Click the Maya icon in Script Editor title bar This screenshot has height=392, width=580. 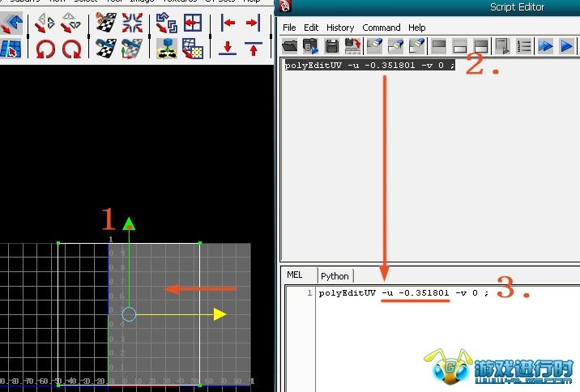[285, 6]
